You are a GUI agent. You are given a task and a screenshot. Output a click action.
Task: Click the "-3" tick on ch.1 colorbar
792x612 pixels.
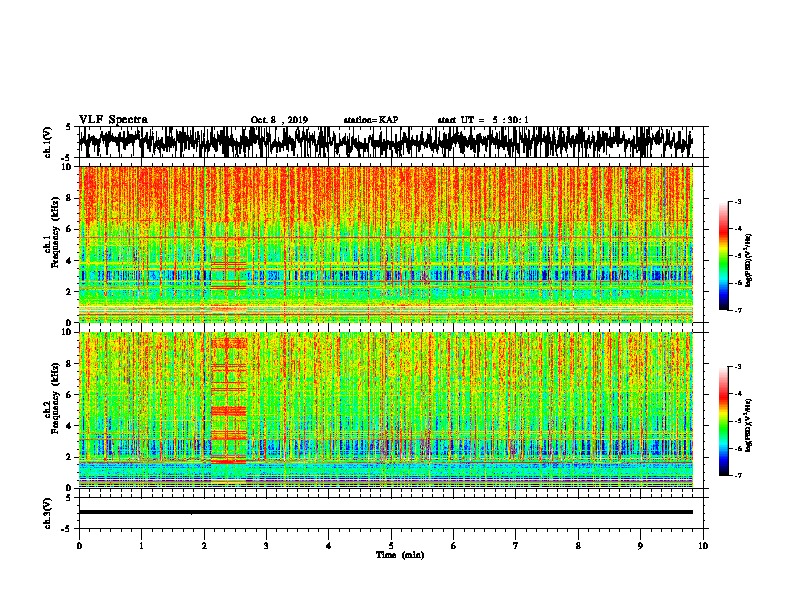click(x=738, y=202)
